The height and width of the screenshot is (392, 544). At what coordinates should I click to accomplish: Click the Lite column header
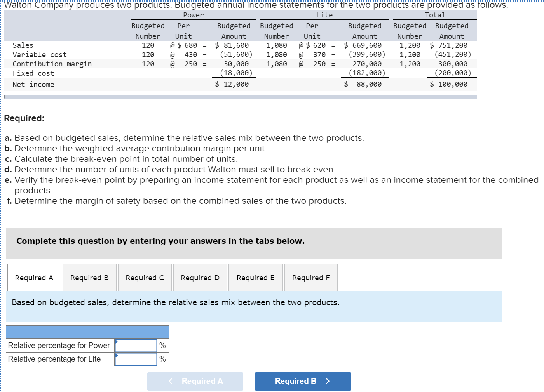(x=324, y=15)
